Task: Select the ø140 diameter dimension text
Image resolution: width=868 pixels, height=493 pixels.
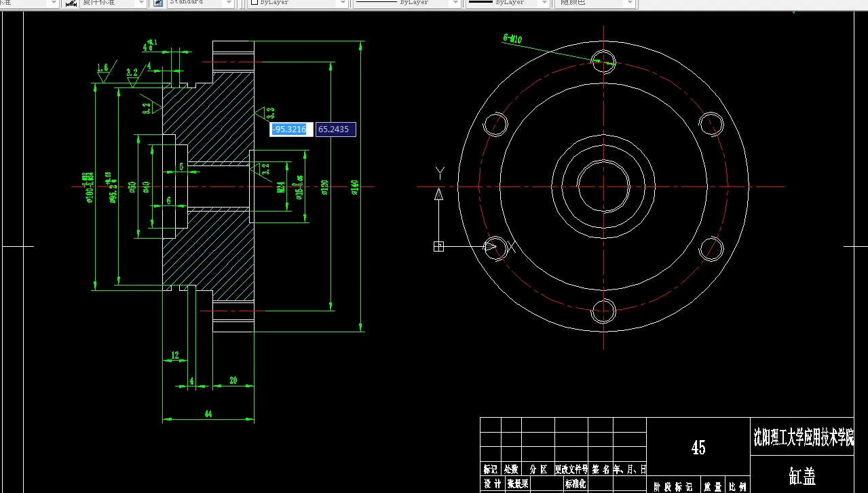Action: click(354, 186)
